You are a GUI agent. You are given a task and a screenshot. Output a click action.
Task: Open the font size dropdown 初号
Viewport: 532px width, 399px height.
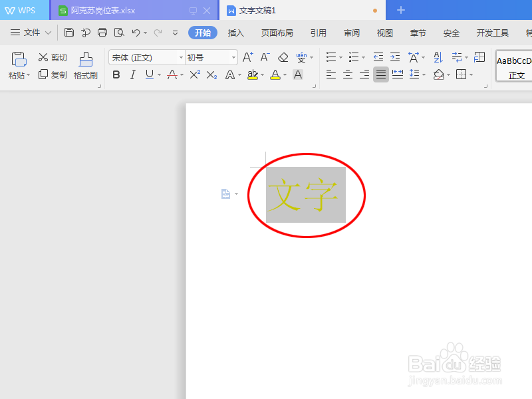(x=233, y=57)
